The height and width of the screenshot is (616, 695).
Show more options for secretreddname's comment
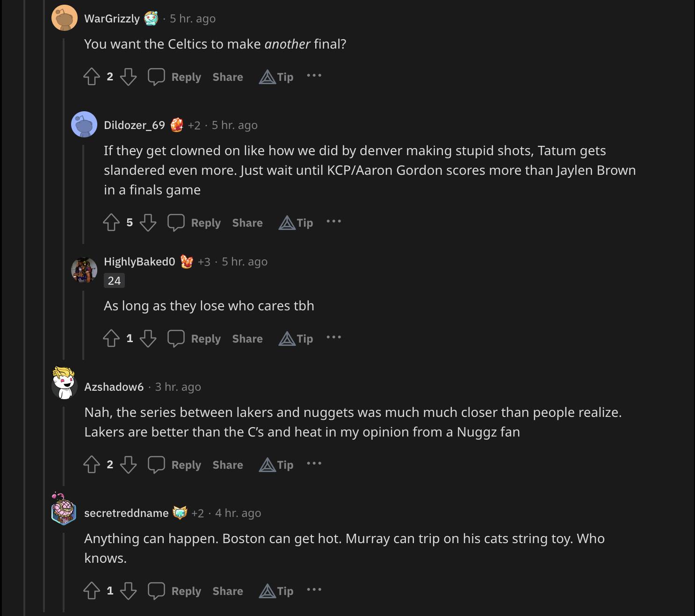click(314, 590)
